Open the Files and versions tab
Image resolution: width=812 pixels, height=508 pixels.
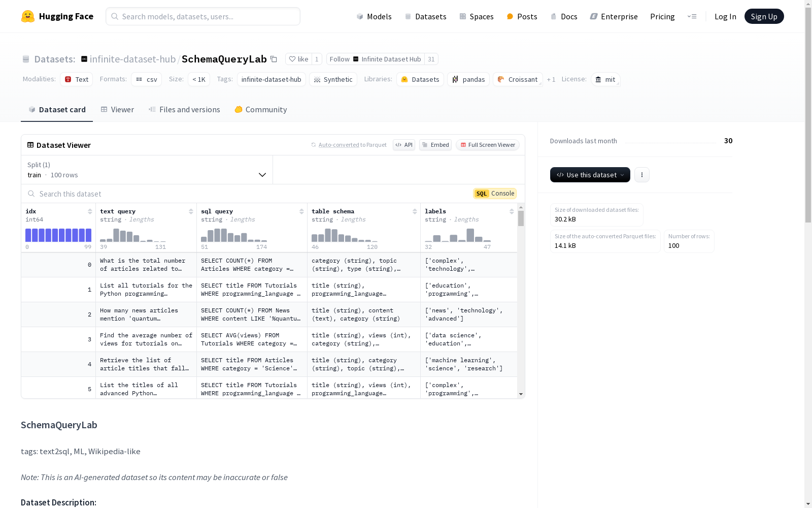184,110
